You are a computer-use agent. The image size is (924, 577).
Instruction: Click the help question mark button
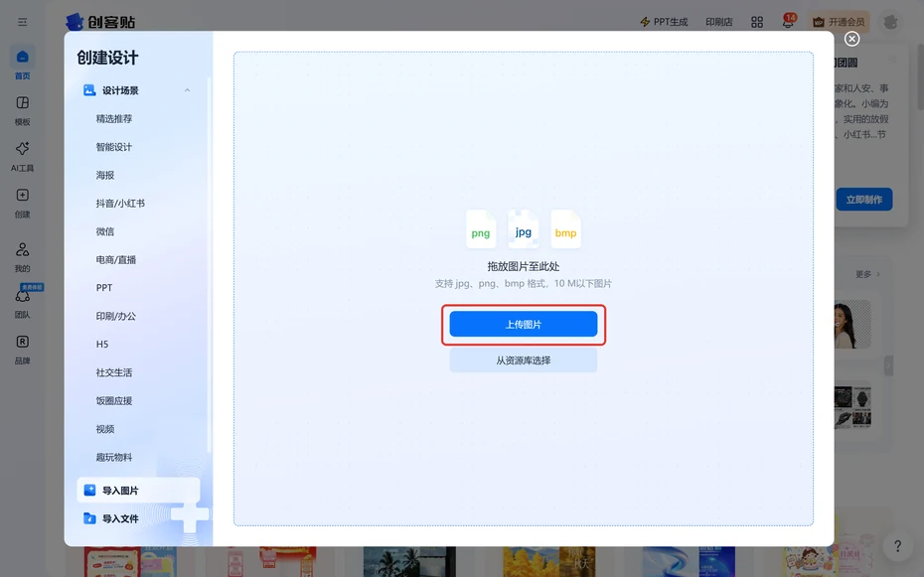pos(897,546)
